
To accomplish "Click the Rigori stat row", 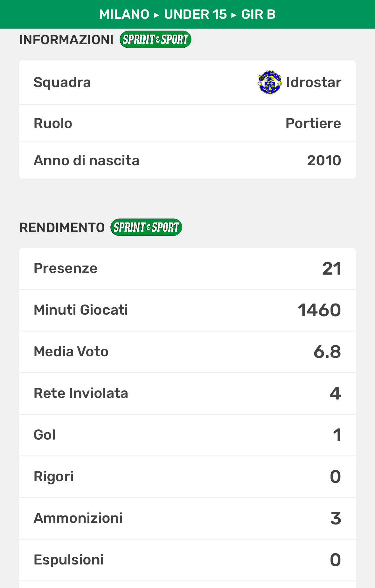I will [x=187, y=477].
